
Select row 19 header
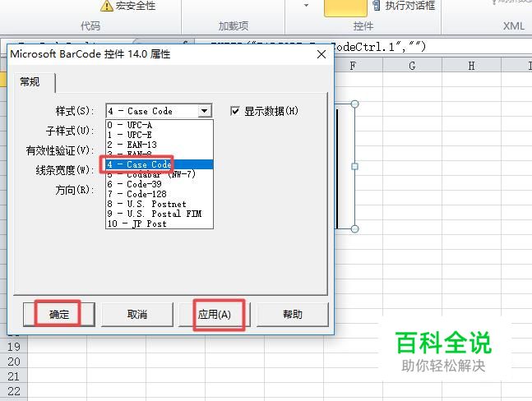14,347
